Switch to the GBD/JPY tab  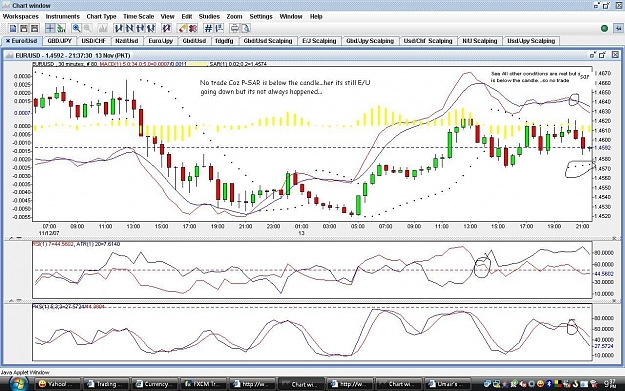click(x=59, y=41)
